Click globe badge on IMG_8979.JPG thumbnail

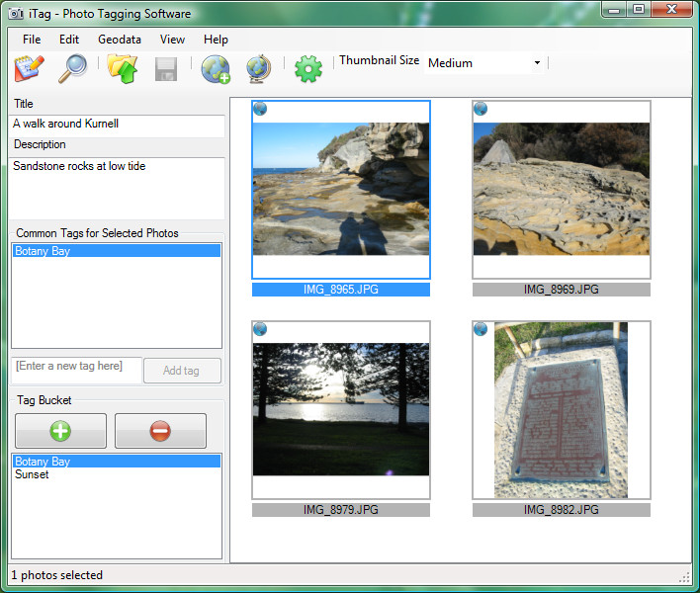pyautogui.click(x=260, y=329)
